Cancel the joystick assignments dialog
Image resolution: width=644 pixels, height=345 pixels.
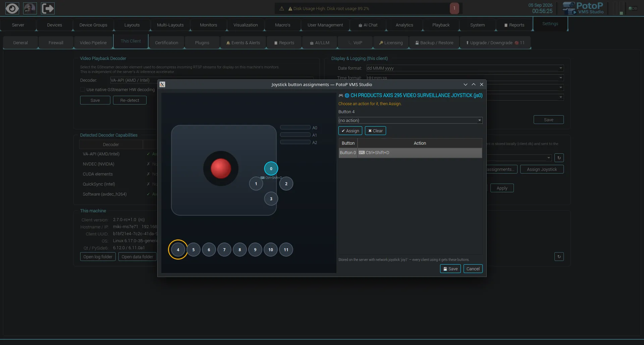473,269
